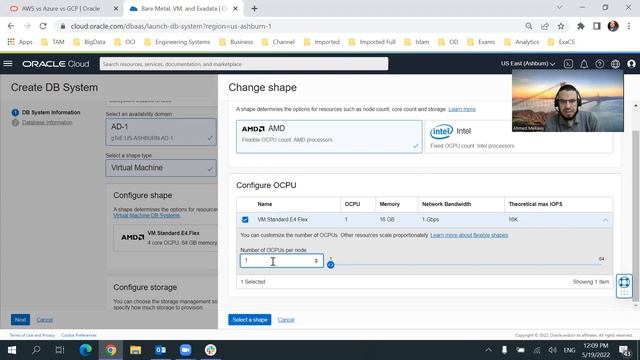
Task: Open the help question mark icon
Action: coord(600,64)
